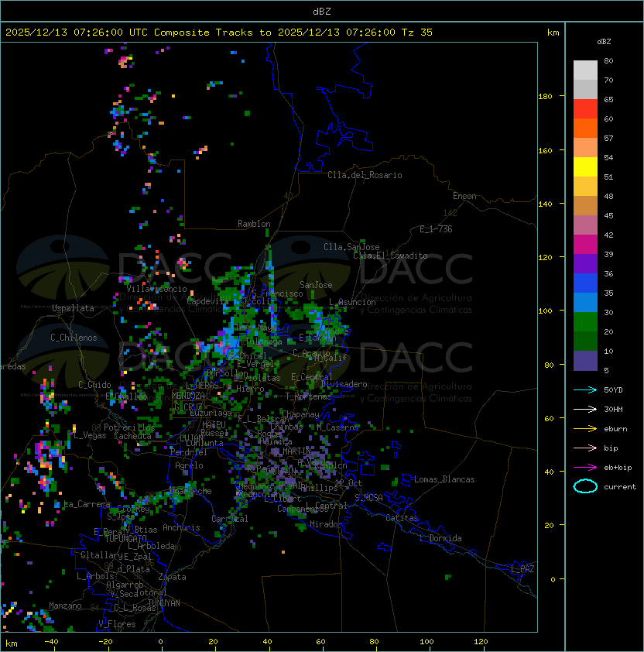Click the green 20-30 dBZ swatch
644x652 pixels.
[x=585, y=322]
